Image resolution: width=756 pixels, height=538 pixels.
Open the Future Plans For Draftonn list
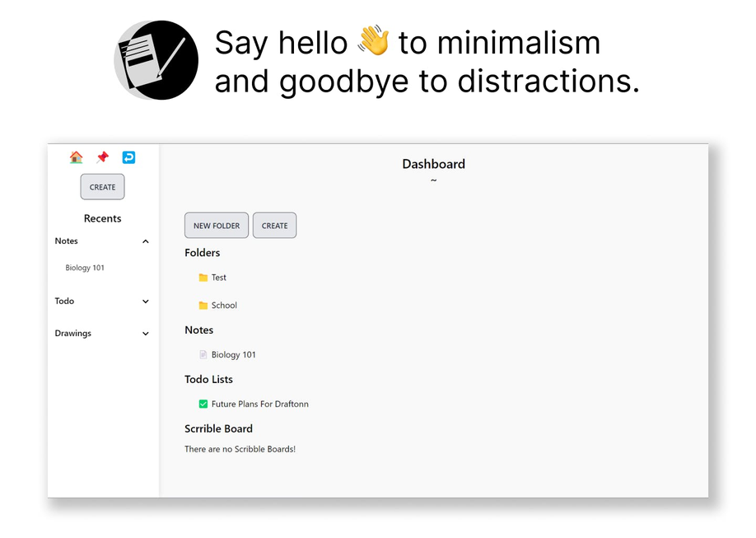click(259, 405)
